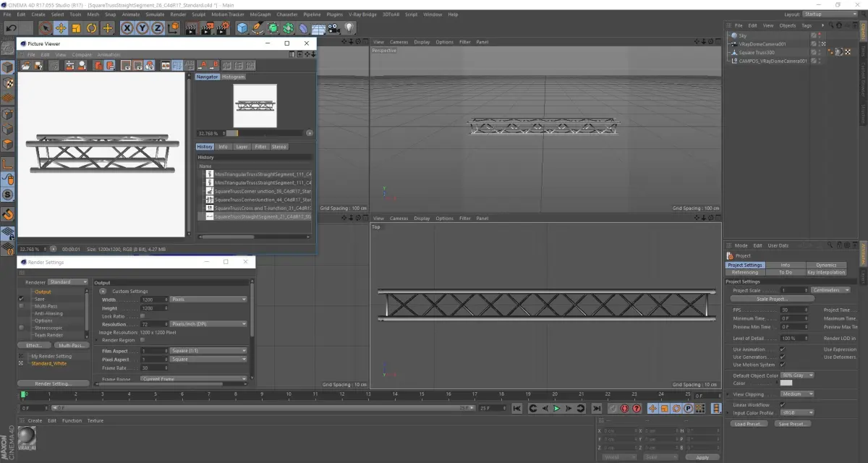Open the MoGraph menu
868x463 pixels.
point(260,14)
